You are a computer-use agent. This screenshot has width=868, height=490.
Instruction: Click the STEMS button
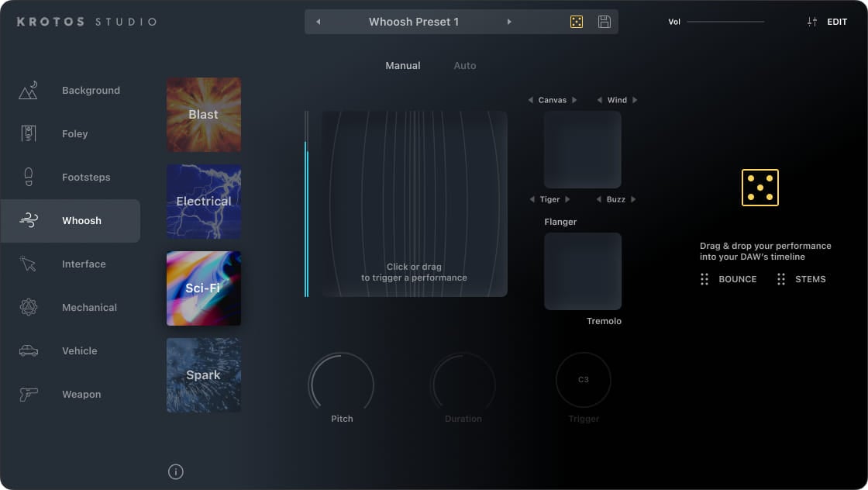click(802, 279)
